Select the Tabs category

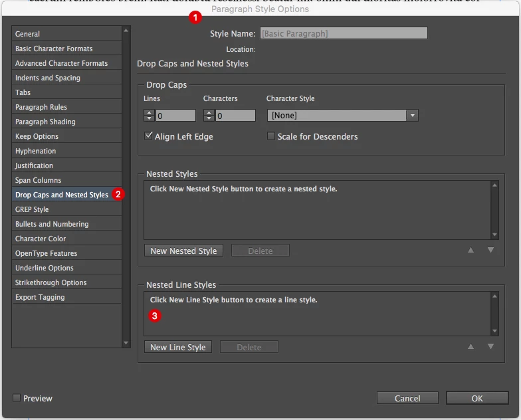(x=66, y=92)
